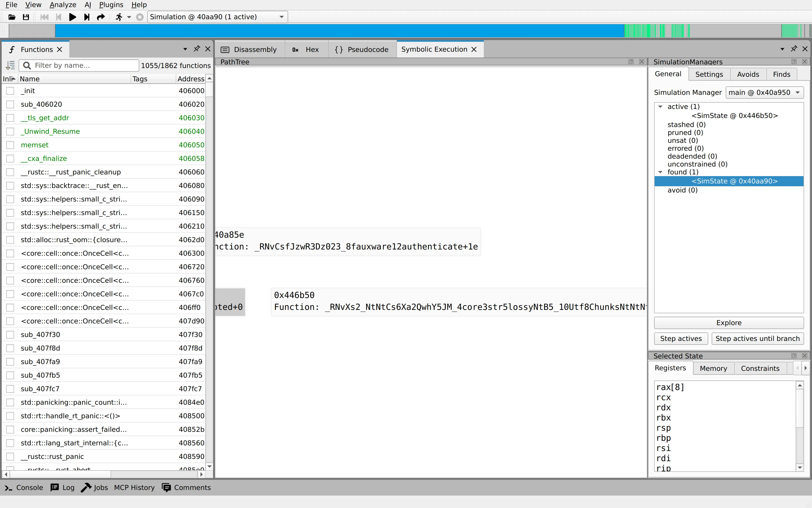Close the Symbolic Execution tab

[x=474, y=49]
